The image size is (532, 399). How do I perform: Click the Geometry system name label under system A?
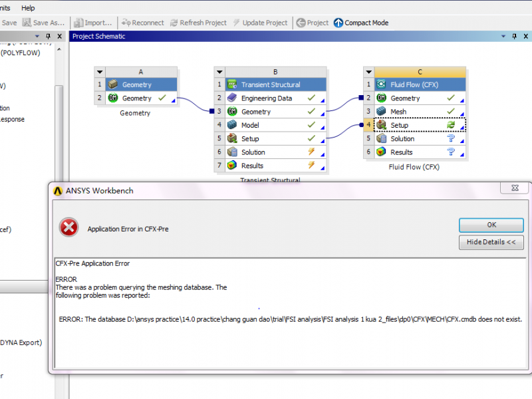coord(135,113)
